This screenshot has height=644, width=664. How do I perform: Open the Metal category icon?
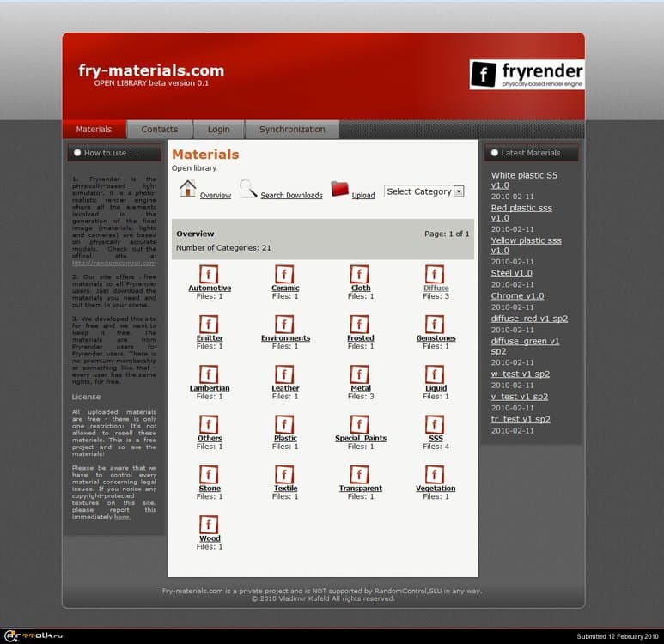pyautogui.click(x=360, y=374)
